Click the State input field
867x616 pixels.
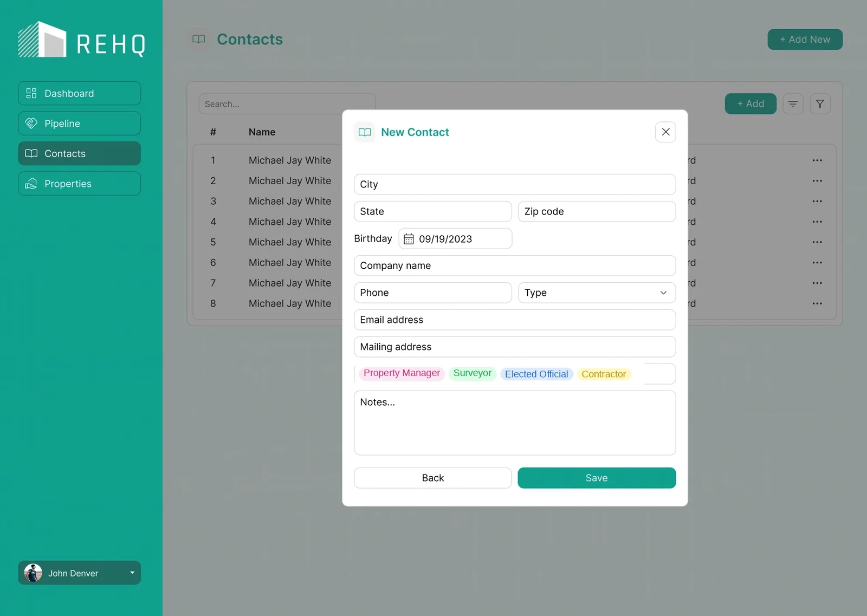click(433, 211)
